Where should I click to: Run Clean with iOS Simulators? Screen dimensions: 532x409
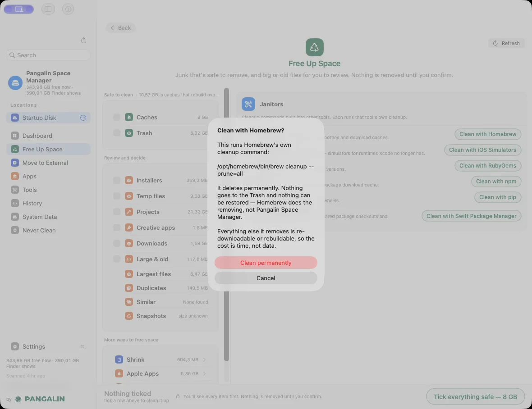[x=482, y=150]
